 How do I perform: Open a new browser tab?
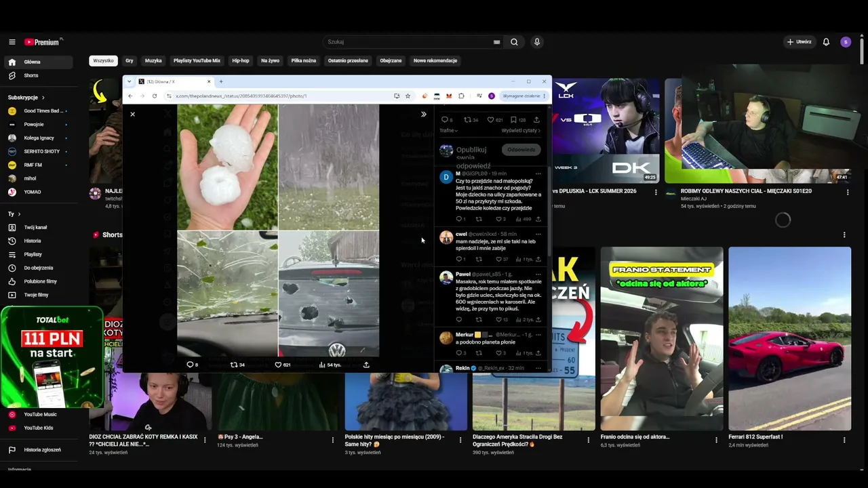[221, 81]
